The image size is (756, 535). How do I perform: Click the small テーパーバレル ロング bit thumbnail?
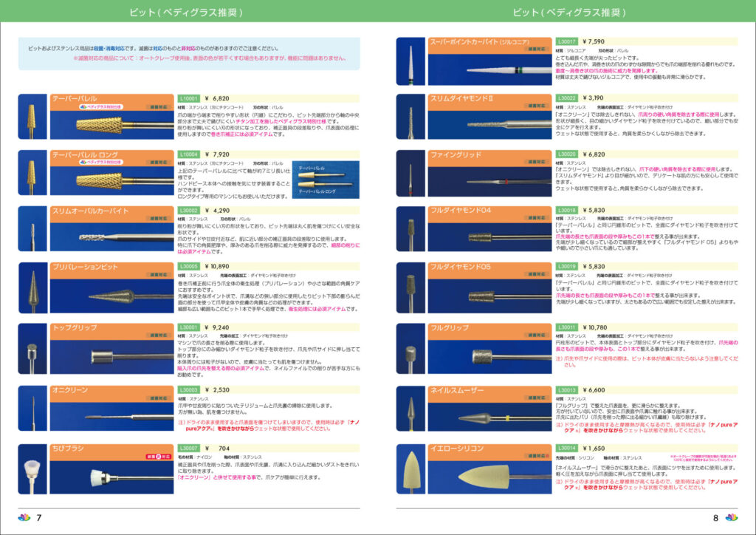tap(32, 172)
